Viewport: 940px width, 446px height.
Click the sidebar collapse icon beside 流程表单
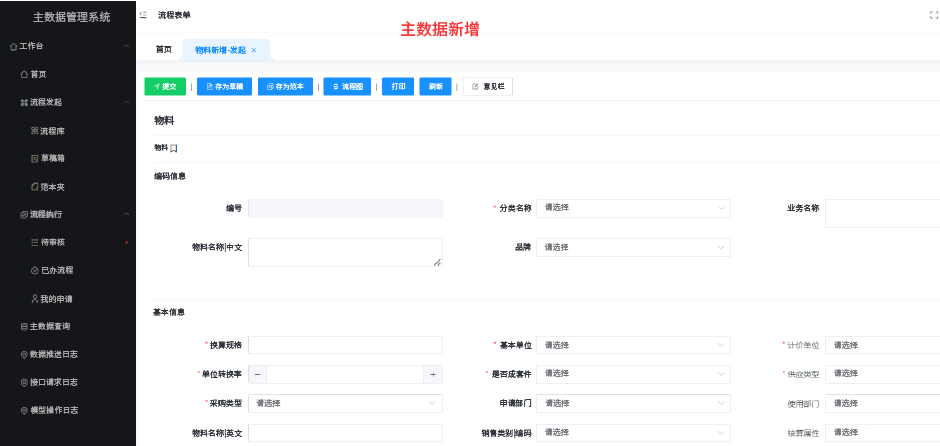(143, 15)
